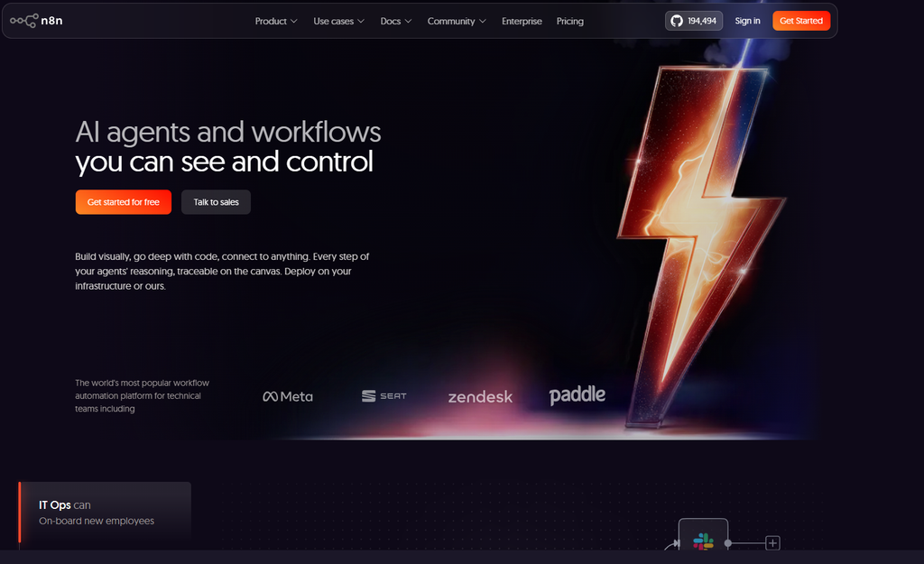Expand the Use cases dropdown
This screenshot has width=924, height=564.
[x=339, y=22]
